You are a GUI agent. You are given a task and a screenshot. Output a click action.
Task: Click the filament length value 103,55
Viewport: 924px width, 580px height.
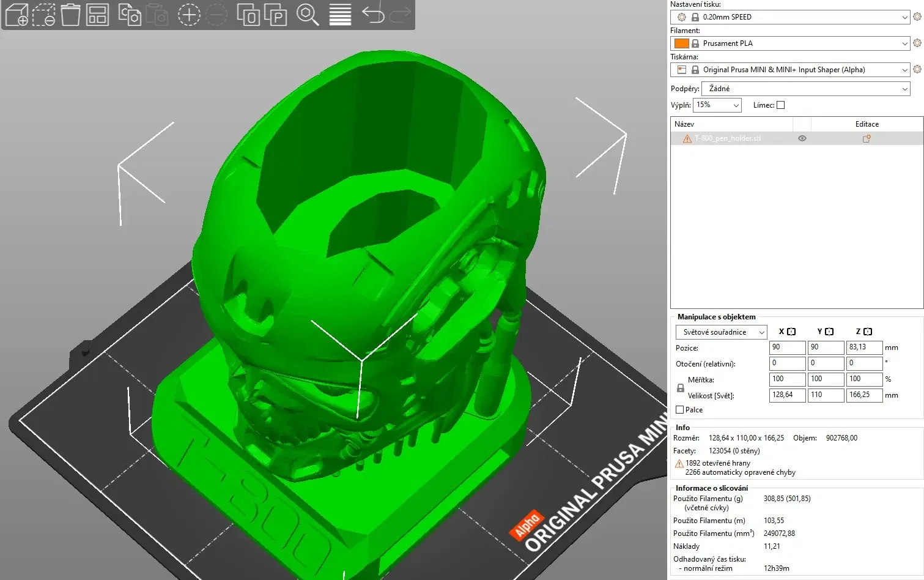point(774,521)
